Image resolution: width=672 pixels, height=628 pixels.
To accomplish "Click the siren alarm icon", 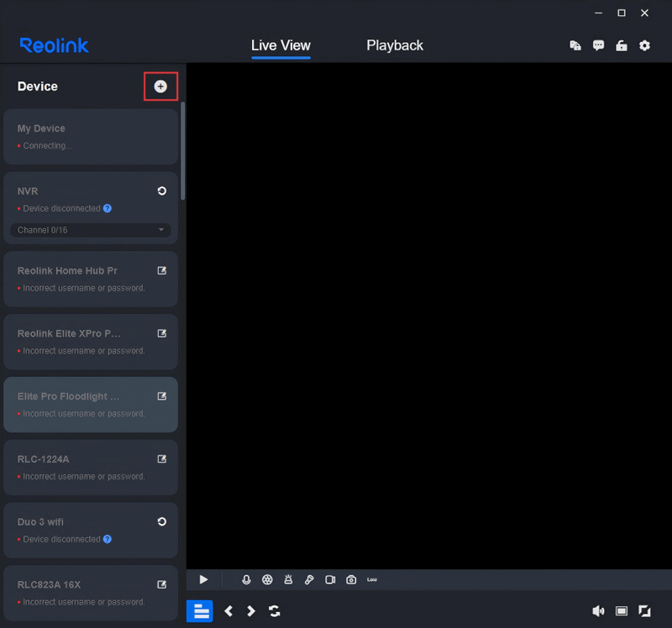I will point(288,579).
